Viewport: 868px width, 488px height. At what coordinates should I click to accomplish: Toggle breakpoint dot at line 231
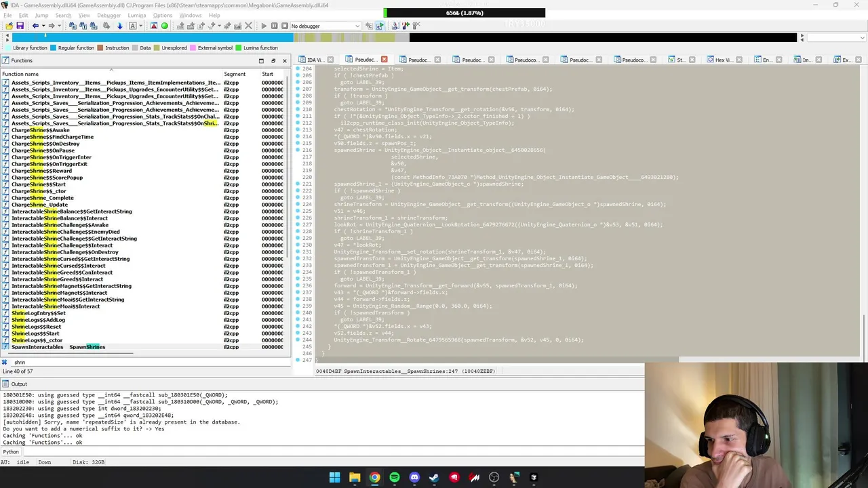(298, 251)
